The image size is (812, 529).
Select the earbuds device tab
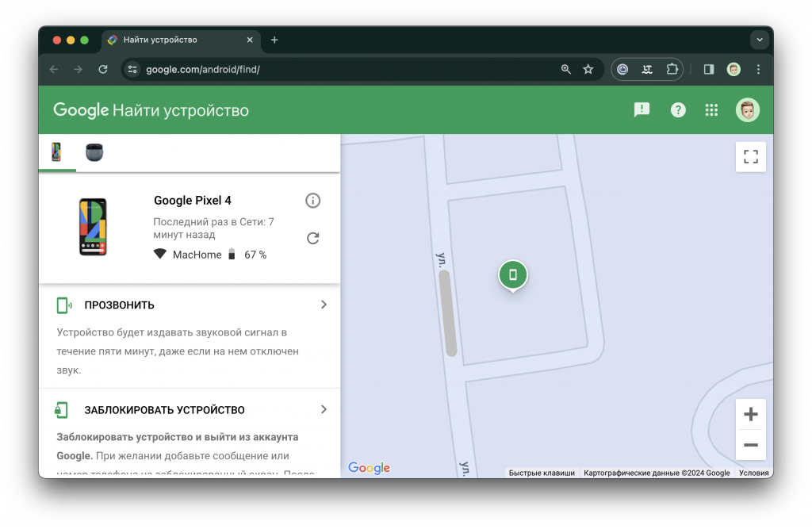pyautogui.click(x=94, y=152)
